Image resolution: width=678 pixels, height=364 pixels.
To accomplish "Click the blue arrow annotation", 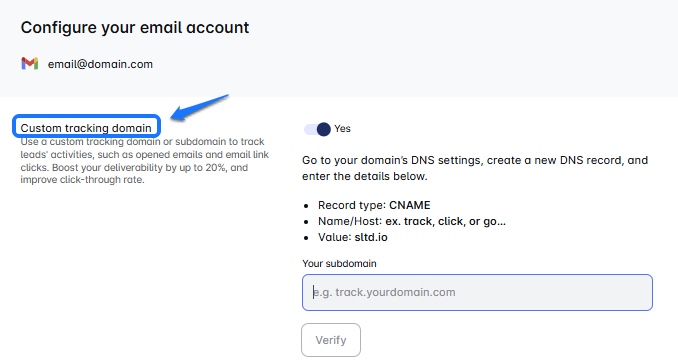I will 200,107.
